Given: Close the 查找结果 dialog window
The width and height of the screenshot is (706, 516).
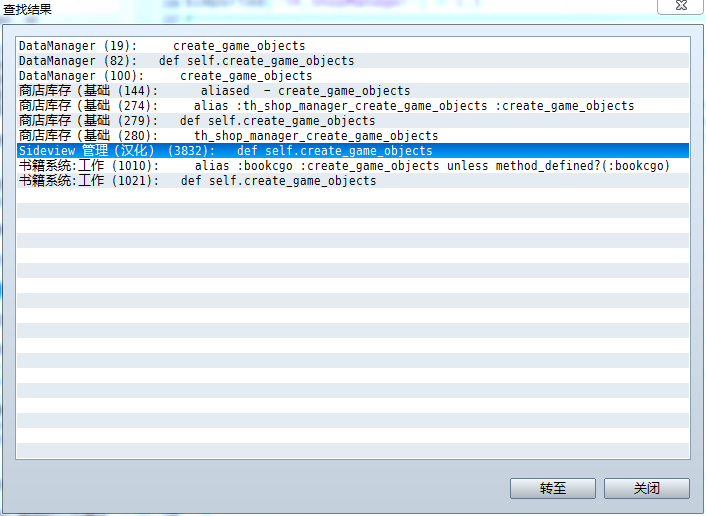Looking at the screenshot, I should [681, 6].
